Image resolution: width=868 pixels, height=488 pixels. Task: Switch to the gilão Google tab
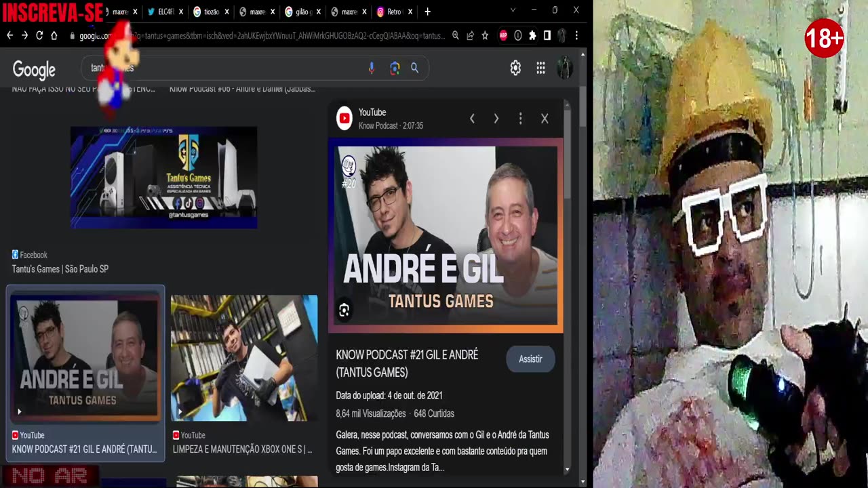coord(300,12)
